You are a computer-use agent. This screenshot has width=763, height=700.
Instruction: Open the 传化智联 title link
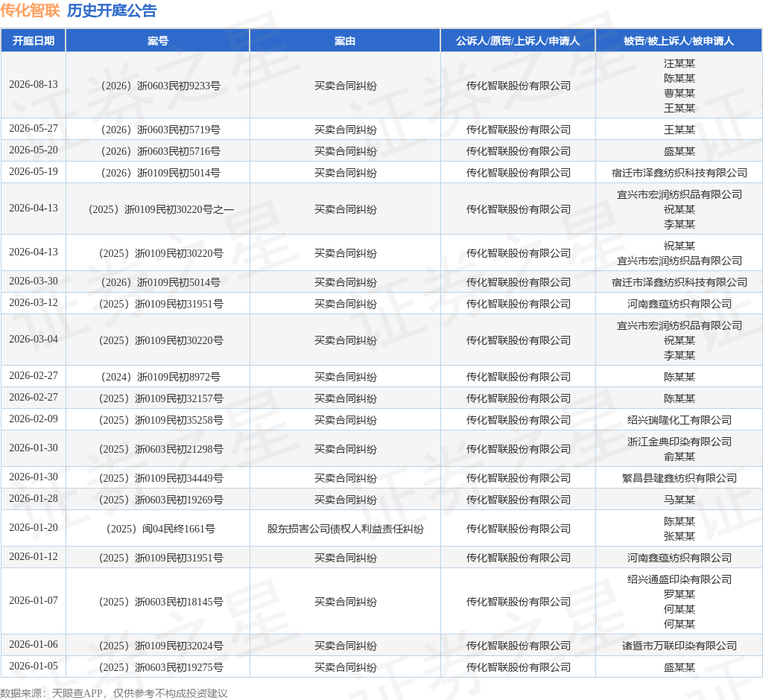30,10
